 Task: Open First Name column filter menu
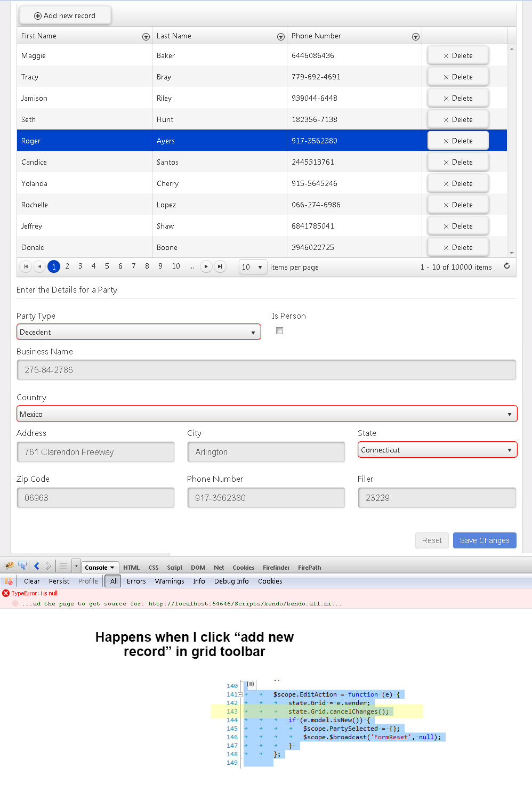146,37
